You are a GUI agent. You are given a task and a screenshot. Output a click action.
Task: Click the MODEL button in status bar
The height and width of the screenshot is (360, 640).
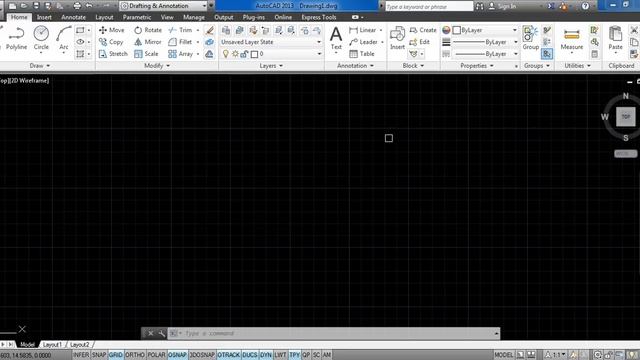pyautogui.click(x=503, y=355)
